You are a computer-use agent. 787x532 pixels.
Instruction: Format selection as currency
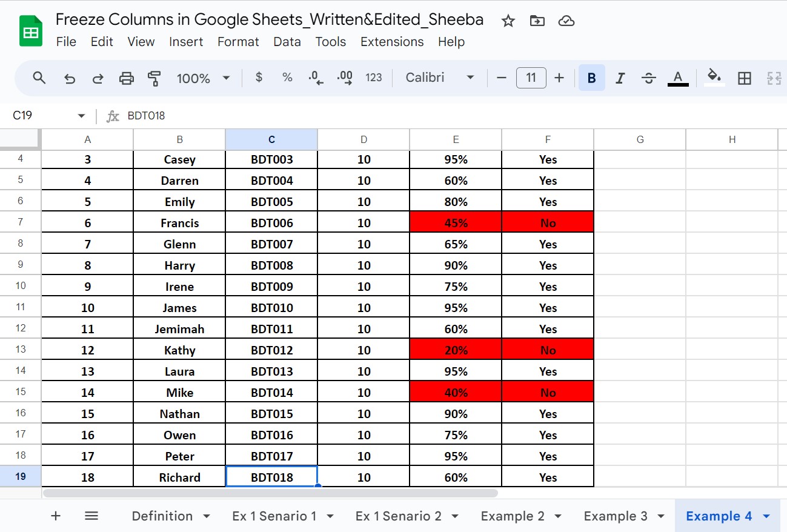(x=259, y=78)
